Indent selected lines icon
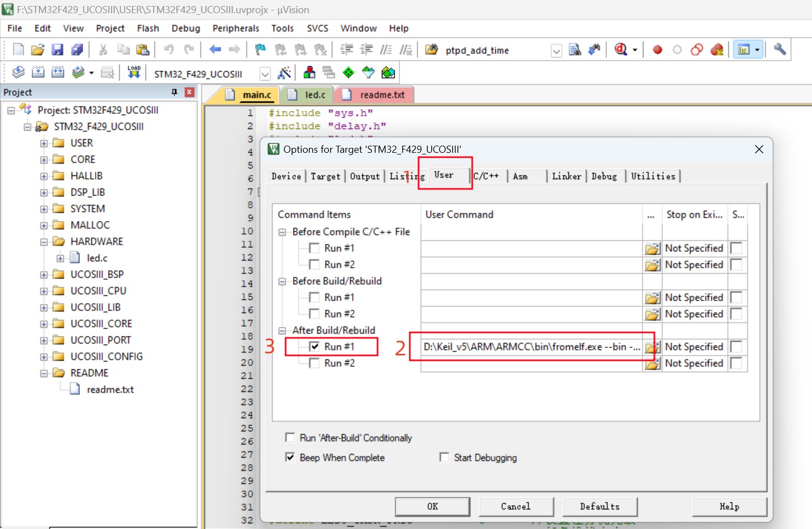The image size is (812, 529). pyautogui.click(x=346, y=50)
